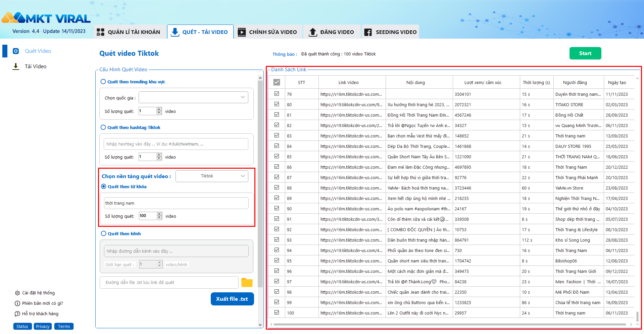Select Tải Video in the sidebar
The image size is (644, 334).
pos(36,67)
